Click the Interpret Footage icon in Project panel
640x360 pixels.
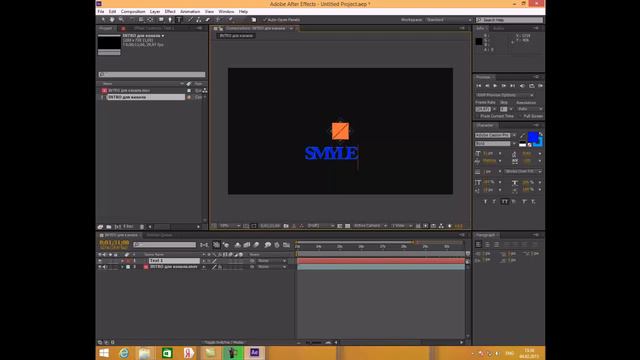(x=100, y=227)
